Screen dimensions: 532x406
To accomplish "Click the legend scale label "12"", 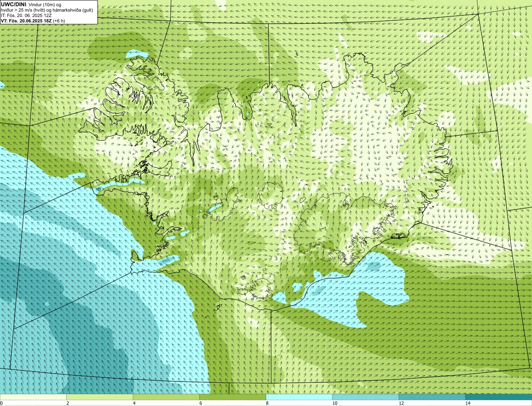I will click(x=401, y=403).
